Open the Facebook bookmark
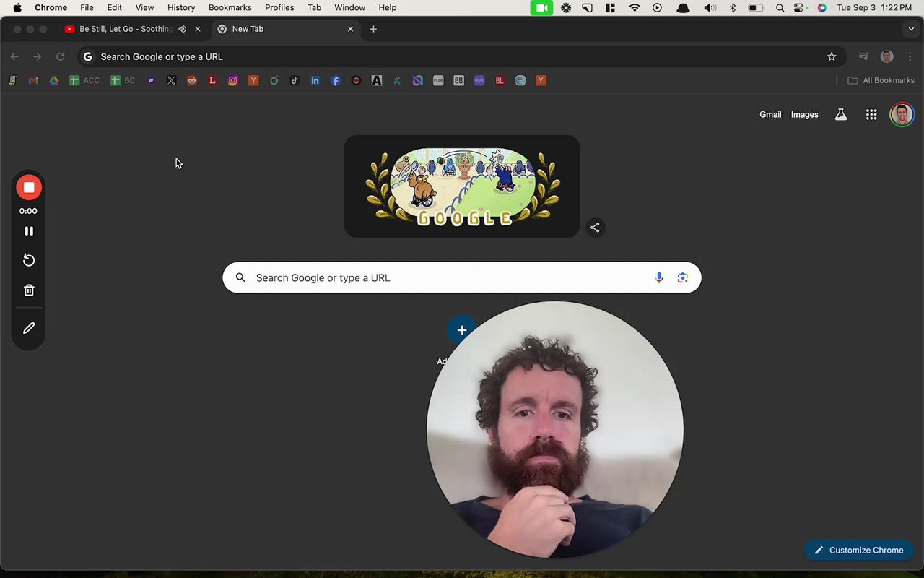The width and height of the screenshot is (924, 578). click(x=336, y=81)
